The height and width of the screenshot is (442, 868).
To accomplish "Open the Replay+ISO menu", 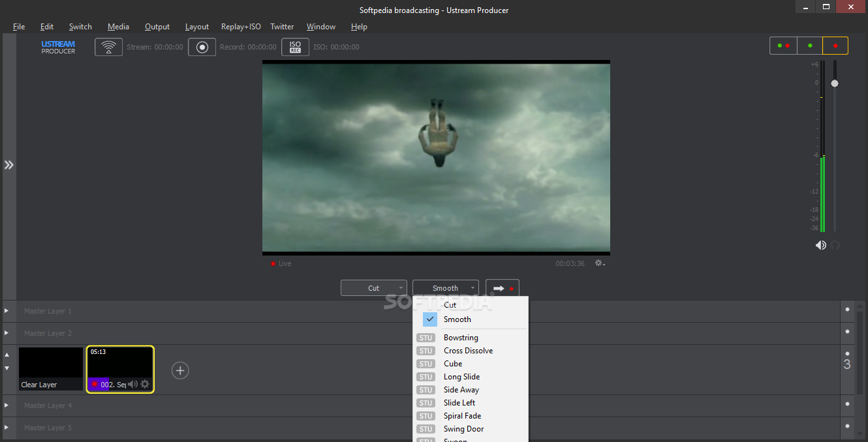I will coord(241,27).
